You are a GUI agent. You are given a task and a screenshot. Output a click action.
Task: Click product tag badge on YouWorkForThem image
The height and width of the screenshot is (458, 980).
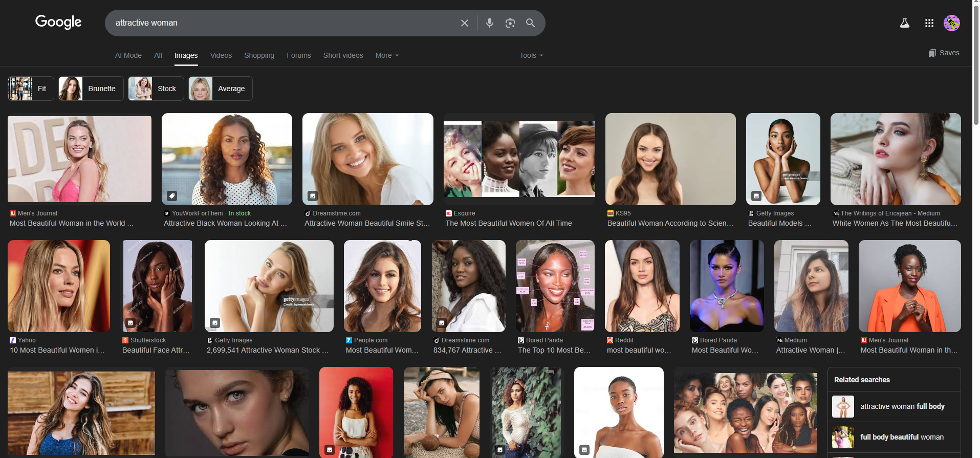click(x=172, y=196)
